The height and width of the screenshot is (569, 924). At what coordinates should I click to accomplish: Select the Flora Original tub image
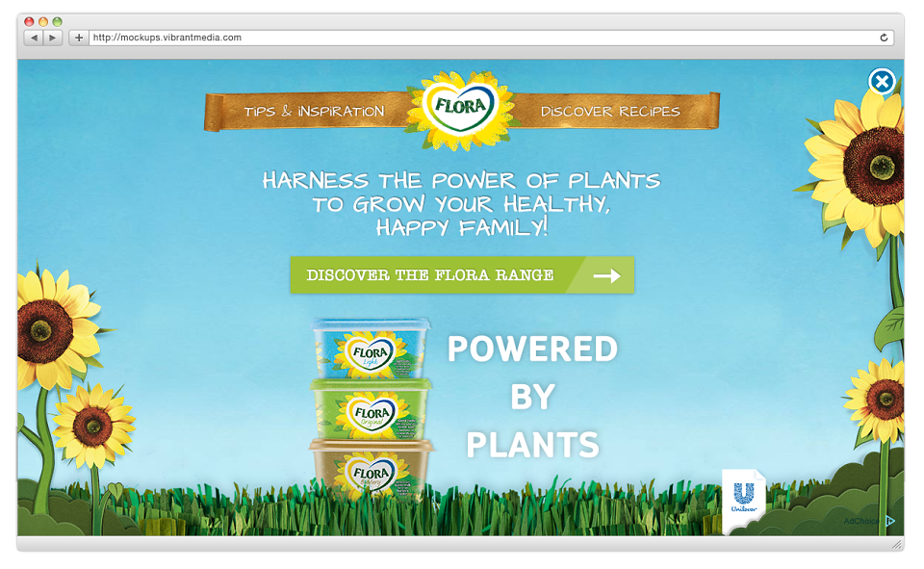[371, 410]
